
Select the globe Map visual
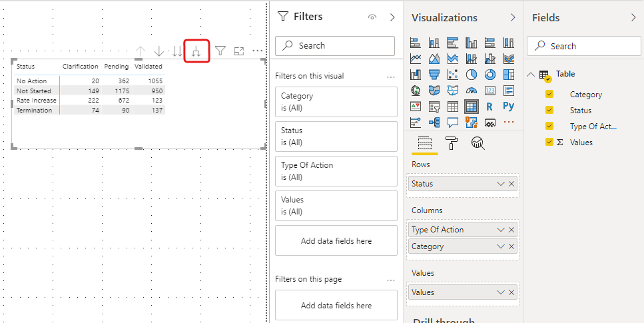(x=415, y=91)
